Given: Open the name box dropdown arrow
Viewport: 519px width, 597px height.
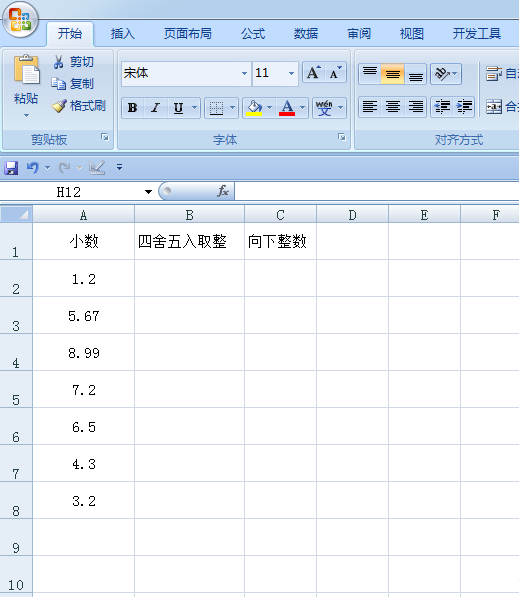Looking at the screenshot, I should tap(149, 192).
